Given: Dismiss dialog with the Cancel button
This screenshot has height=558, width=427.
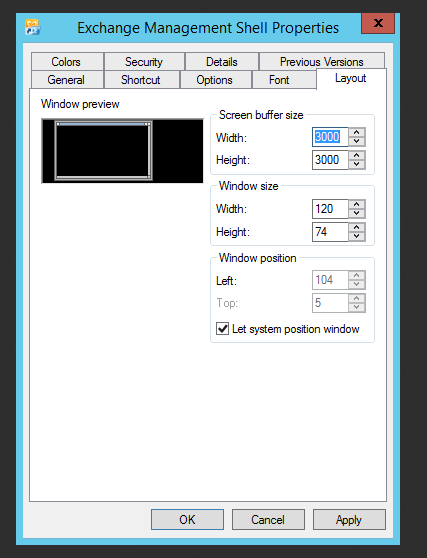Looking at the screenshot, I should (x=268, y=520).
